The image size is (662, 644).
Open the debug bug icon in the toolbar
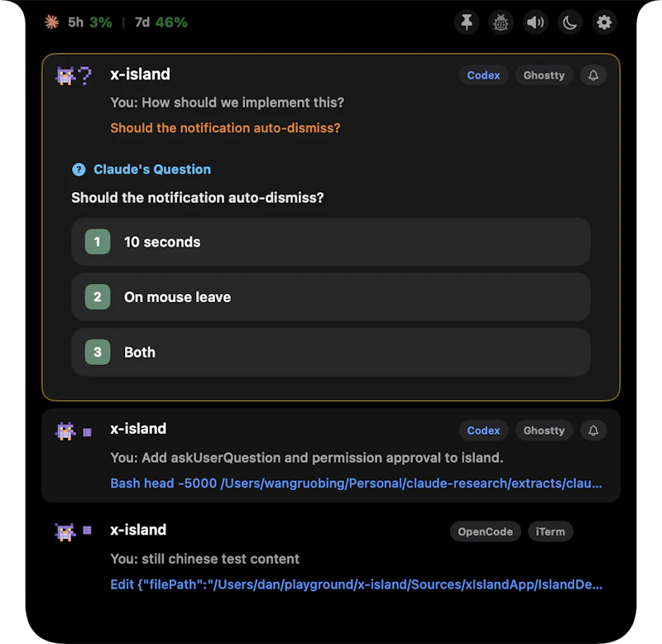click(x=501, y=22)
